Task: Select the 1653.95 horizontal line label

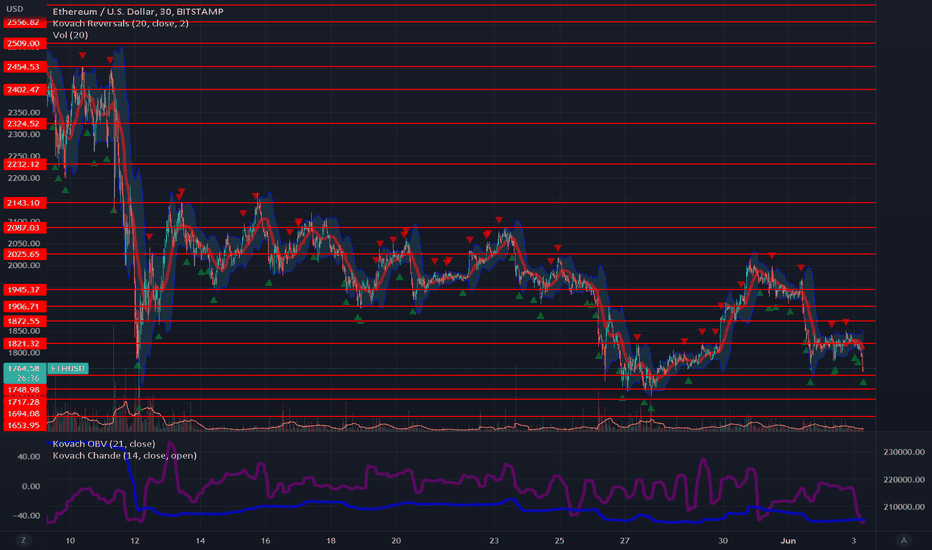Action: click(24, 425)
